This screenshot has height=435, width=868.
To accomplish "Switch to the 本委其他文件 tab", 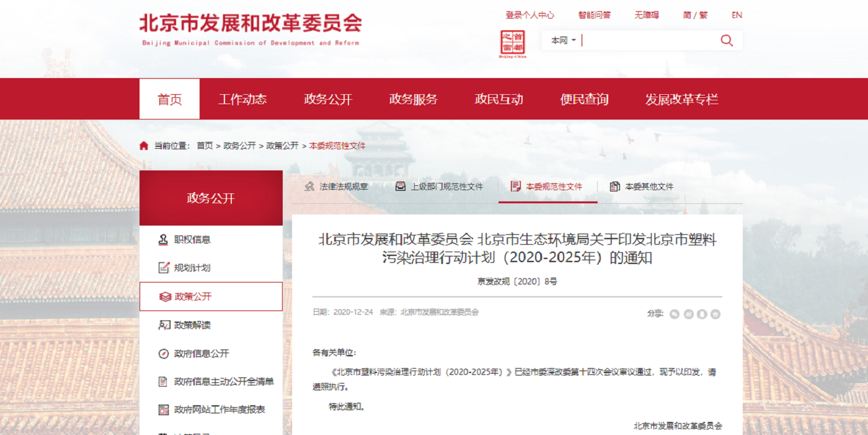I will [x=650, y=185].
